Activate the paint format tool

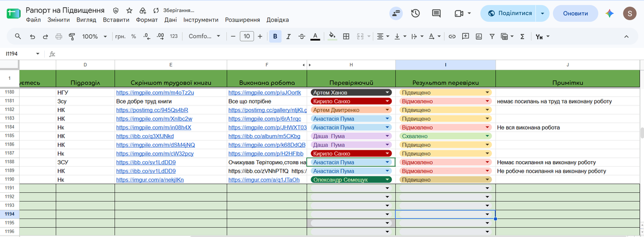coord(71,36)
